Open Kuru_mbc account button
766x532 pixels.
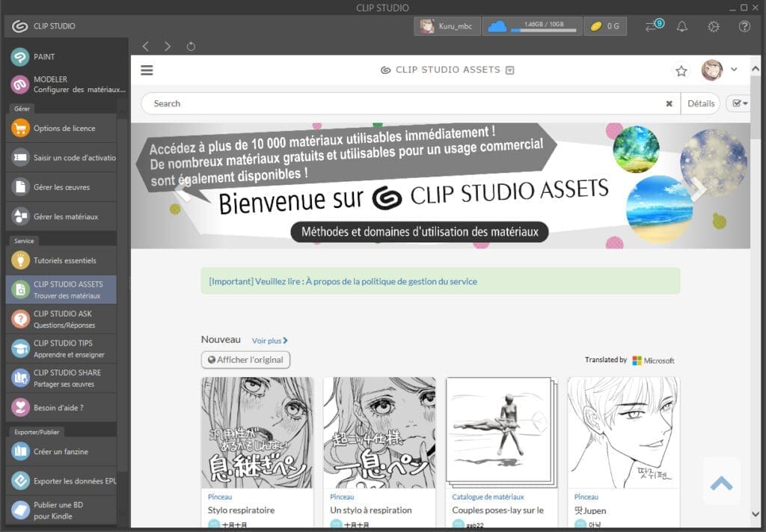[x=447, y=26]
